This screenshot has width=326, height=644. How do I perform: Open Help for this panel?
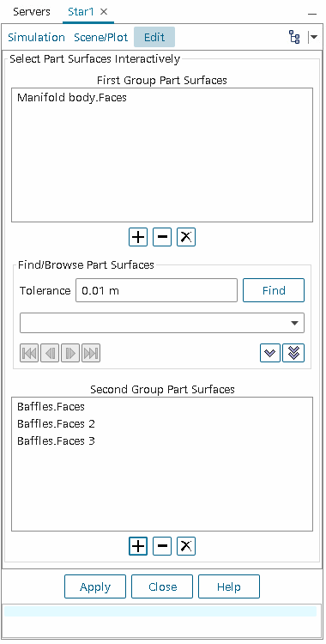[229, 587]
